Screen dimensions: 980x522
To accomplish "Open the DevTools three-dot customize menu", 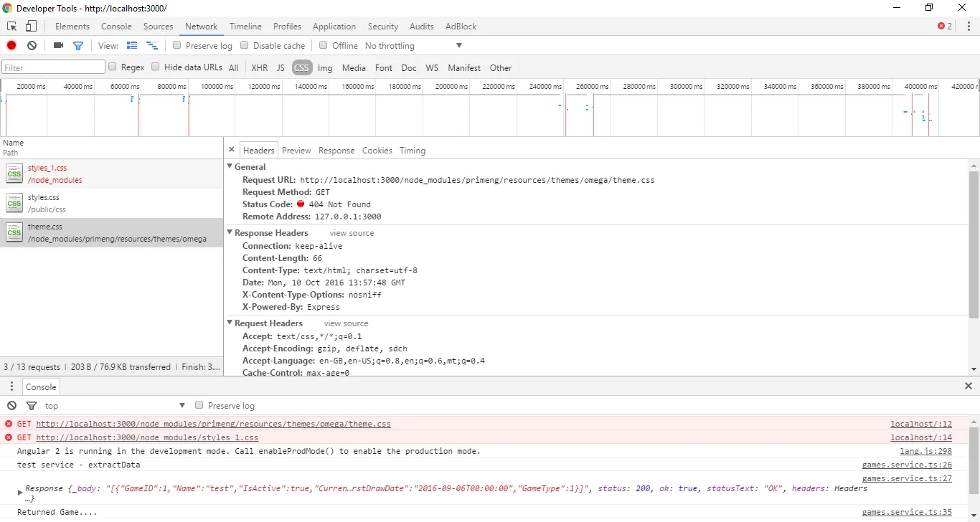I will click(x=969, y=27).
